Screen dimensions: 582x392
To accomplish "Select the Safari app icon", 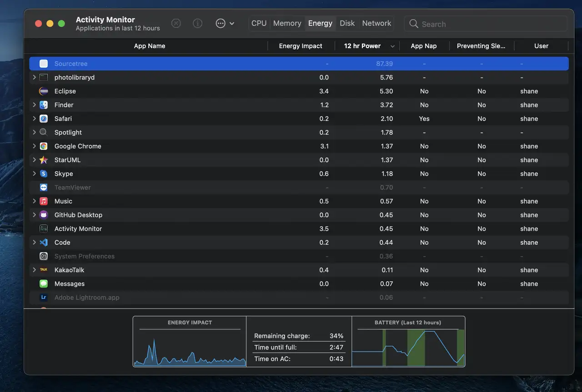I will click(x=44, y=119).
